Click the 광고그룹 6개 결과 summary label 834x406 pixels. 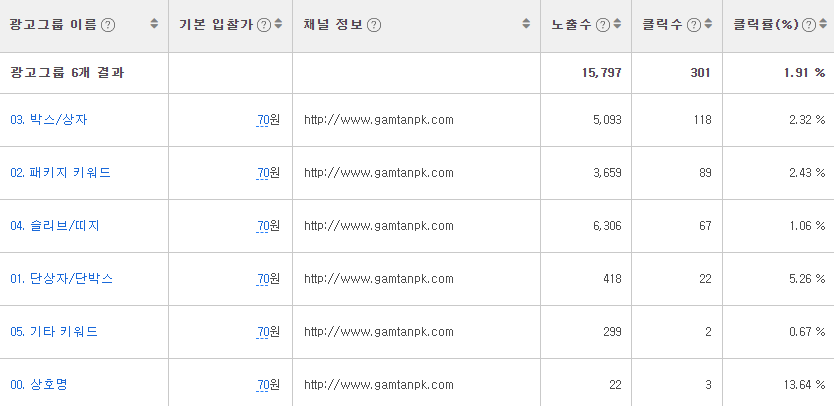point(67,73)
